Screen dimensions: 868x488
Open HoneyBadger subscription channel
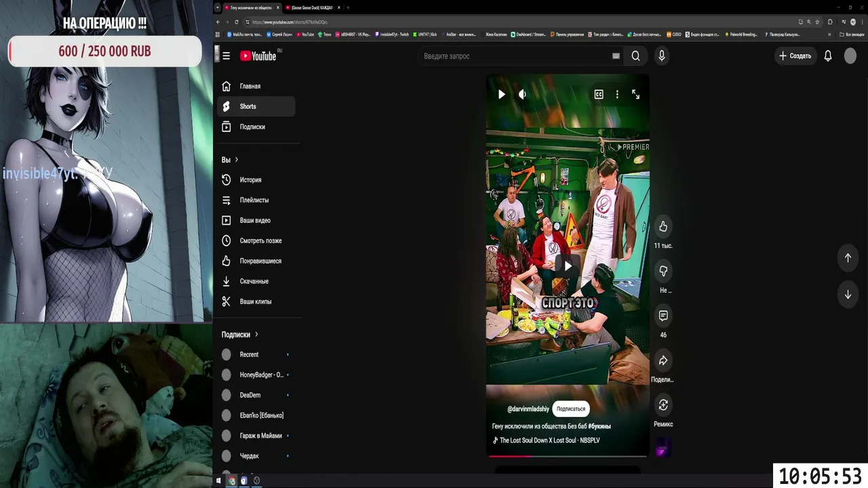point(256,375)
